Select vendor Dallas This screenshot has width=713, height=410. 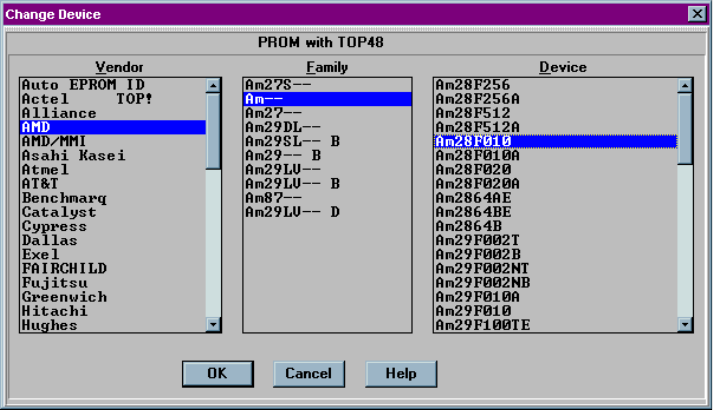point(113,240)
